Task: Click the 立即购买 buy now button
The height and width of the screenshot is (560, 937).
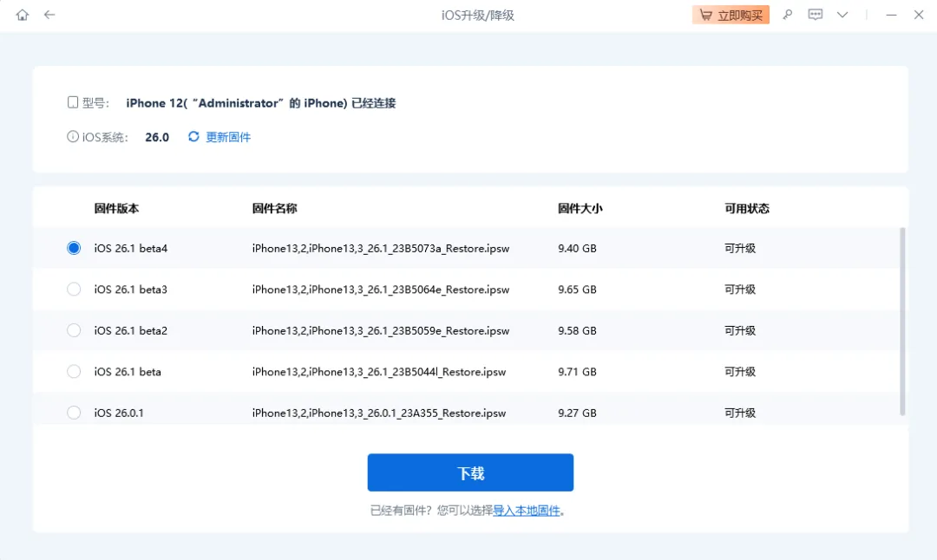Action: coord(731,15)
